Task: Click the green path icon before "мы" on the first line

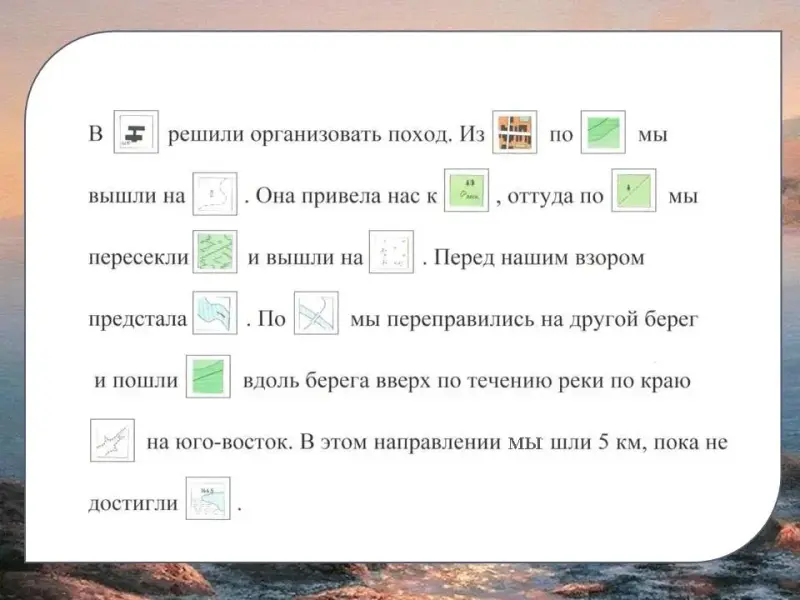Action: (x=602, y=134)
